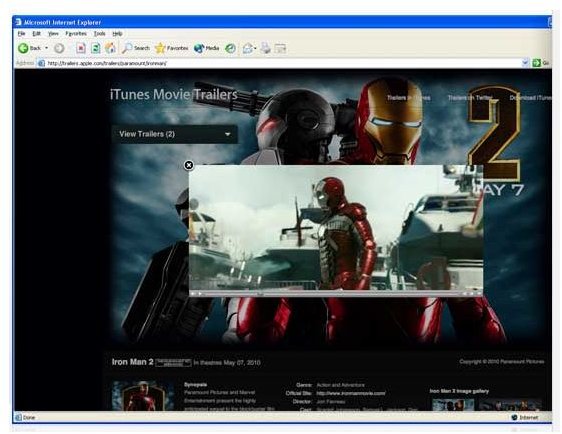Expand the View Trailers (2) dropdown
The width and height of the screenshot is (562, 434).
175,134
